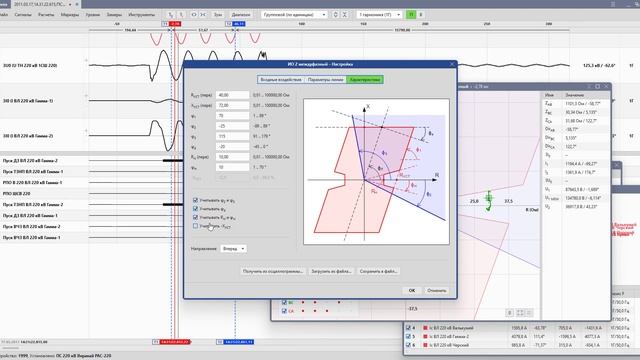Viewport: 640px width, 360px height.
Task: Open the Замеры menu
Action: (x=114, y=15)
